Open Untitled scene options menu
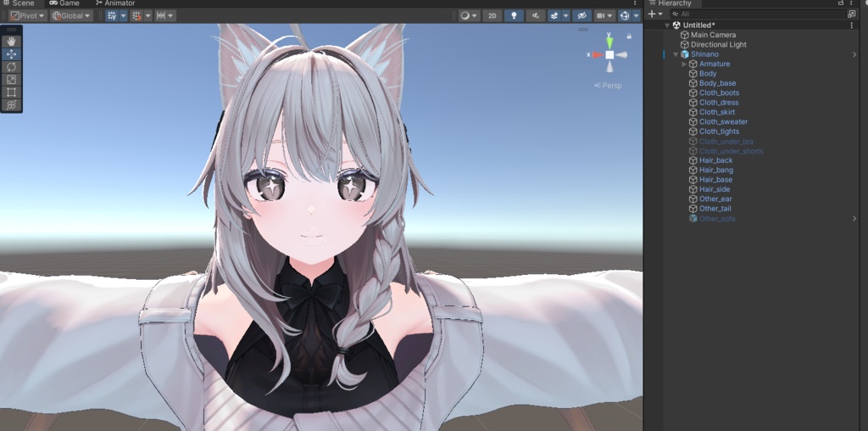The height and width of the screenshot is (431, 868). coord(851,25)
